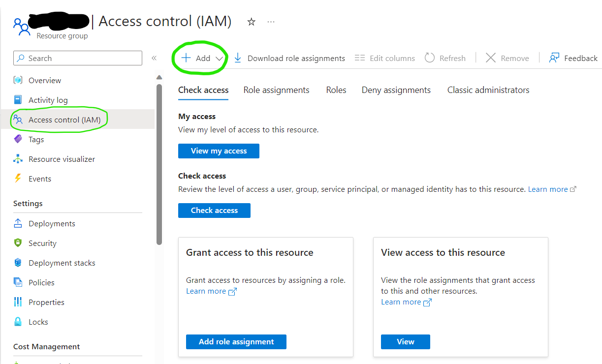This screenshot has width=602, height=364.
Task: Click the Security shield icon
Action: tap(18, 243)
